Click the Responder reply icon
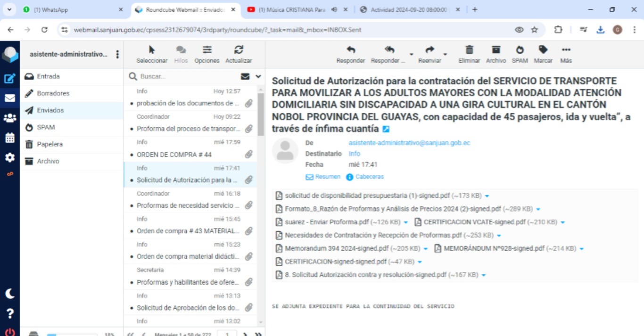The width and height of the screenshot is (644, 336). [x=350, y=50]
